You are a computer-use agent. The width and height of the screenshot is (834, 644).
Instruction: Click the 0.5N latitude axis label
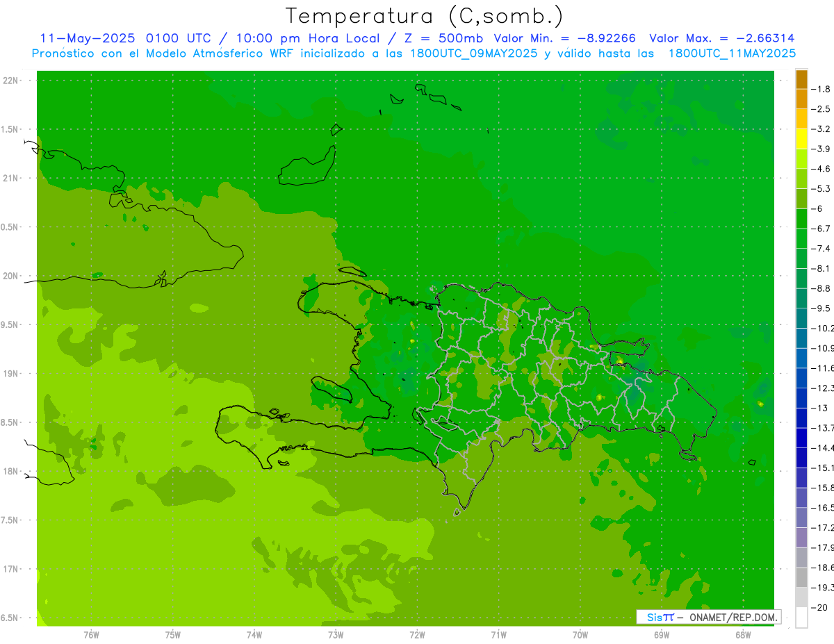pyautogui.click(x=10, y=227)
